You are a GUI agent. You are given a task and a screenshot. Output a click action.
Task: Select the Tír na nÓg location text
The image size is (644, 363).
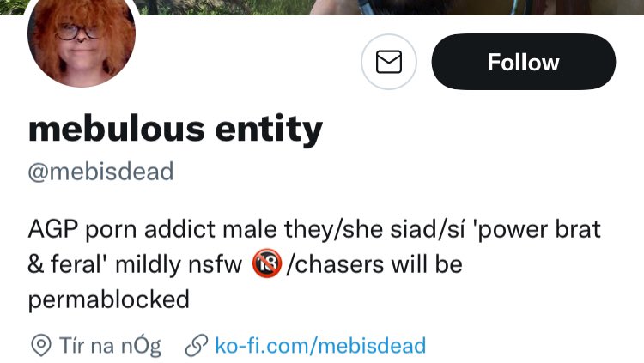110,346
